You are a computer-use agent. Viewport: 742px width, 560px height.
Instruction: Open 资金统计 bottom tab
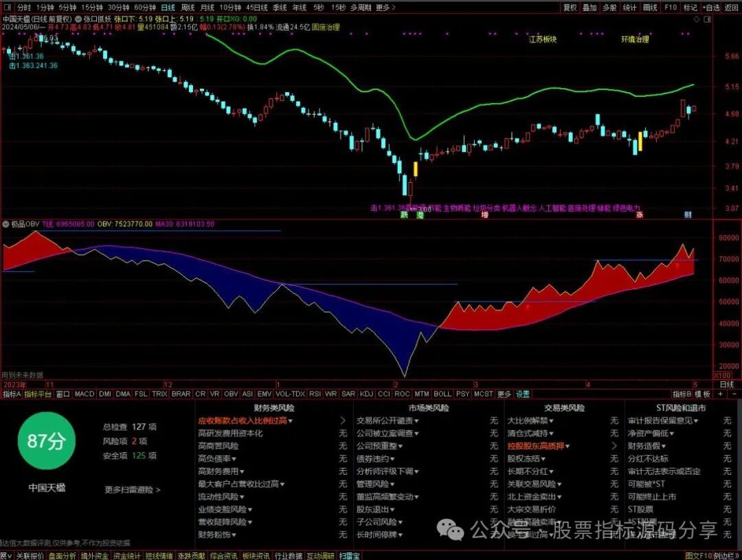(127, 556)
